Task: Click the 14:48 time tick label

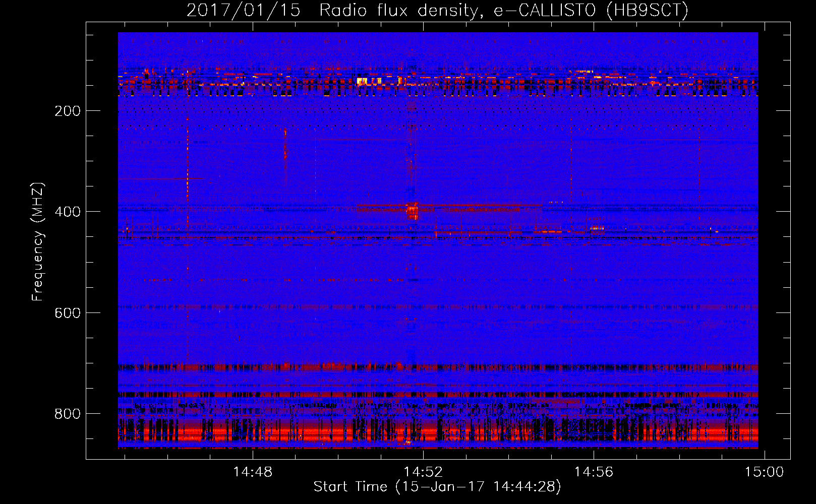Action: click(253, 472)
